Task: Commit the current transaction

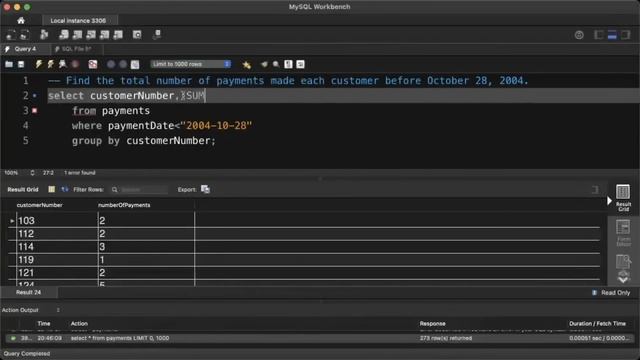Action: pyautogui.click(x=111, y=64)
